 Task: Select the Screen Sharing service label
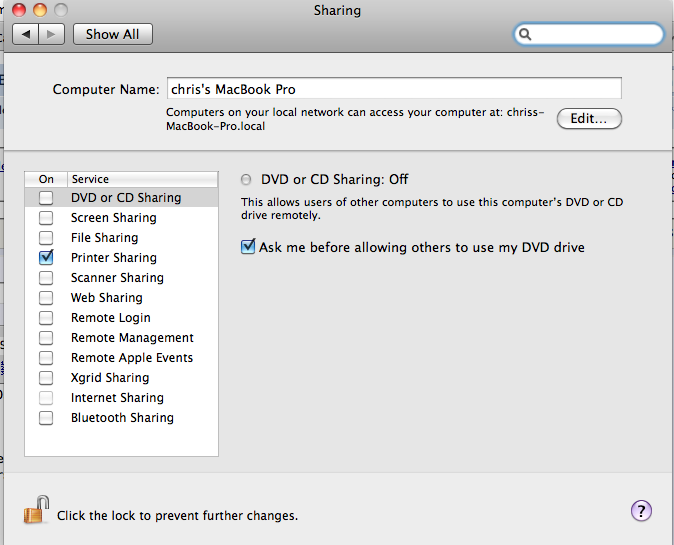(x=113, y=218)
